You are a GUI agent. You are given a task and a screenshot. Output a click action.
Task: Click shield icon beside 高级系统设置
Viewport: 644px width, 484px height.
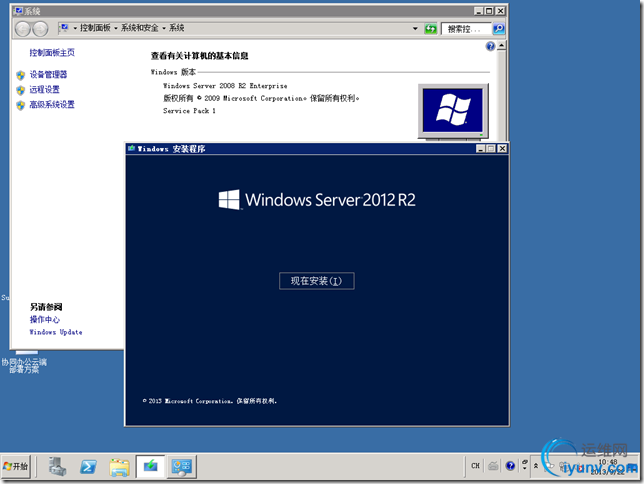[21, 105]
